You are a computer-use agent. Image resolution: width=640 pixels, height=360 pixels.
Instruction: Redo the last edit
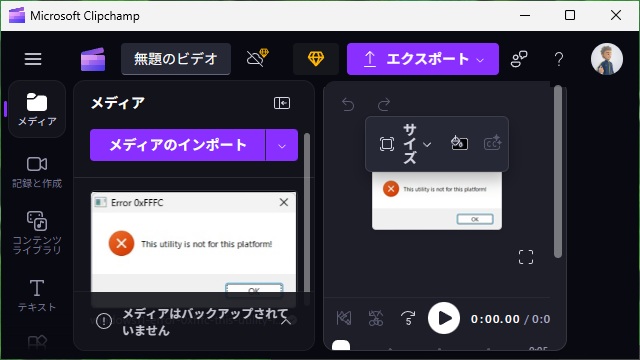coord(384,104)
